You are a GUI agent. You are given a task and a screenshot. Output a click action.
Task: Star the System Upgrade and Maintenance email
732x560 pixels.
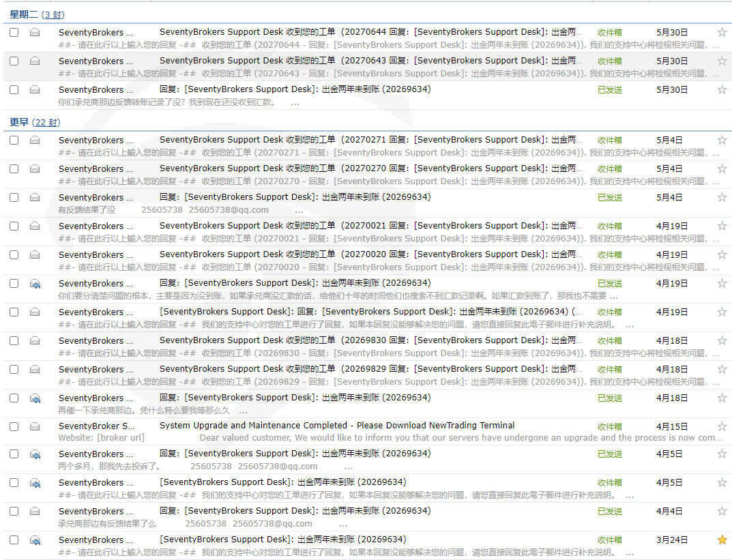point(722,426)
